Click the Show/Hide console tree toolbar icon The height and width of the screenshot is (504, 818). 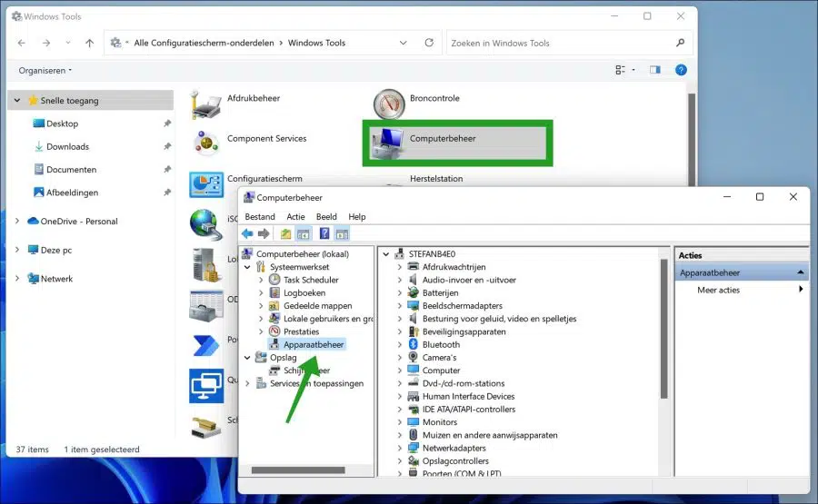(x=303, y=234)
